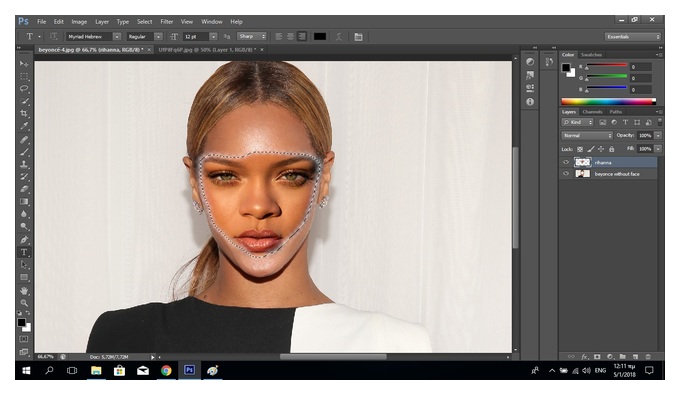Create a new layer
The width and height of the screenshot is (680, 395).
[x=635, y=356]
